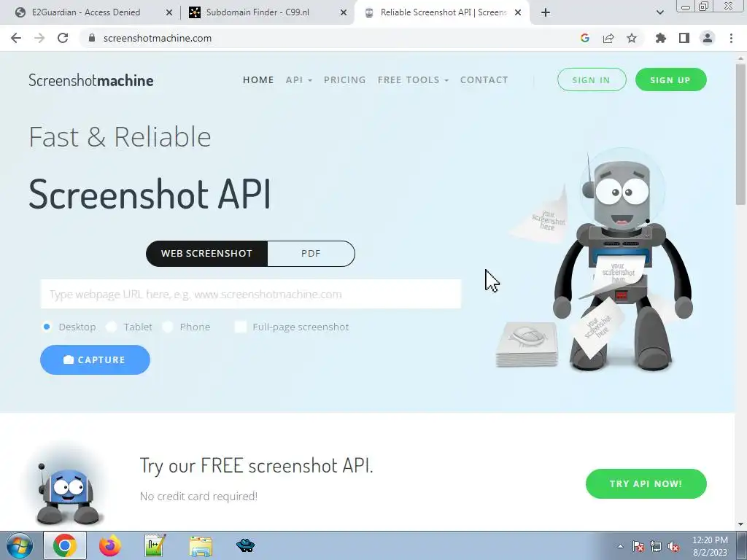Open Chrome from the taskbar
This screenshot has width=747, height=560.
[65, 545]
